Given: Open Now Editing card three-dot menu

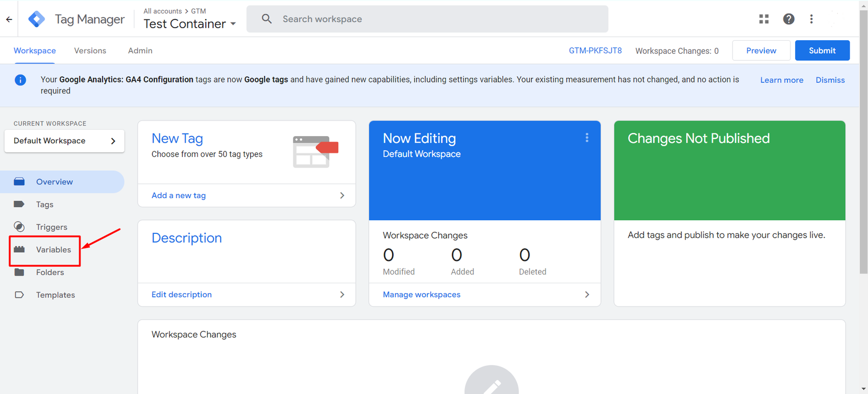Looking at the screenshot, I should 587,138.
